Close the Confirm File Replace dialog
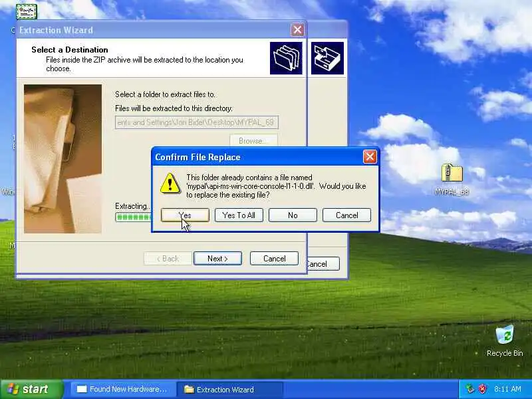Image resolution: width=532 pixels, height=399 pixels. point(370,157)
